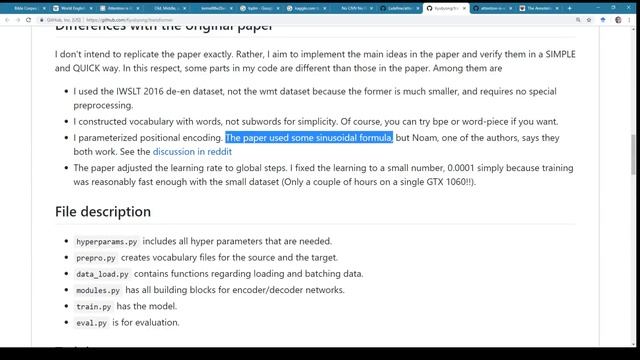Viewport: 640px width, 360px height.
Task: Close the kaggle.com tab
Action: point(324,8)
